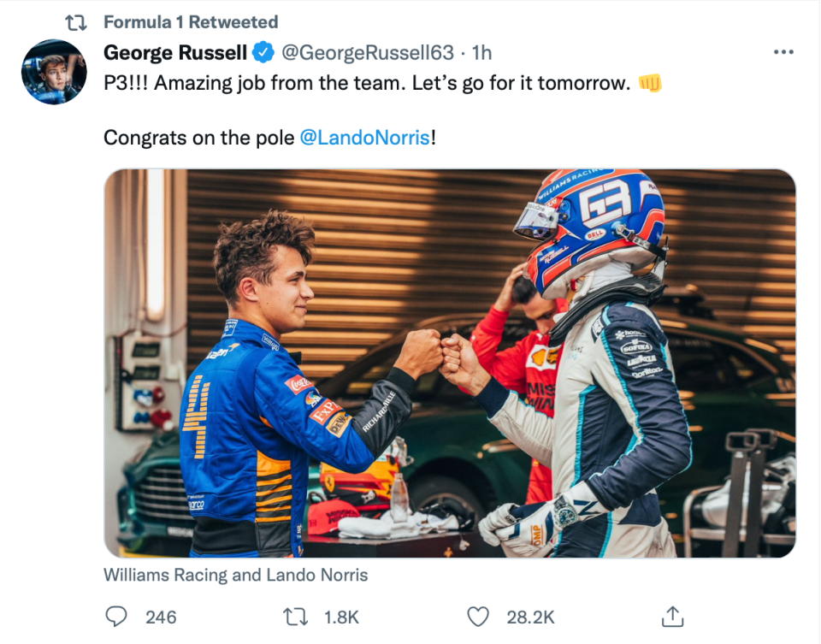
Task: Open the Formula 1 Retweeted label
Action: pos(191,22)
